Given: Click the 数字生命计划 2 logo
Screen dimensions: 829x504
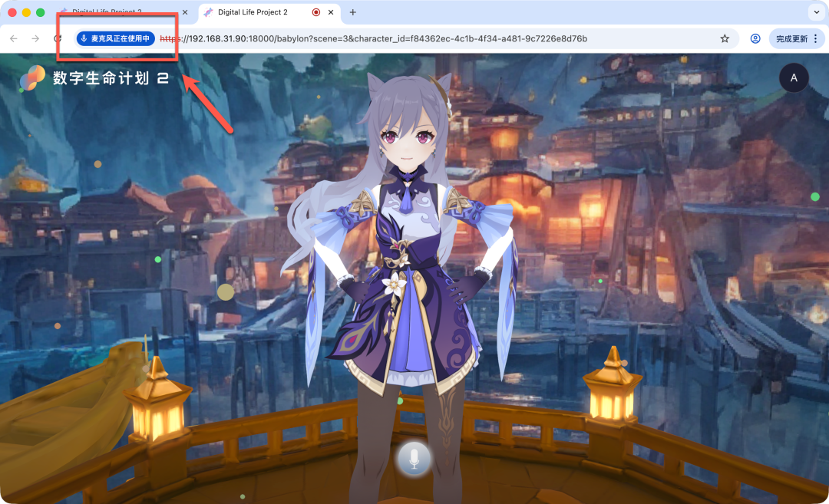Looking at the screenshot, I should click(31, 78).
